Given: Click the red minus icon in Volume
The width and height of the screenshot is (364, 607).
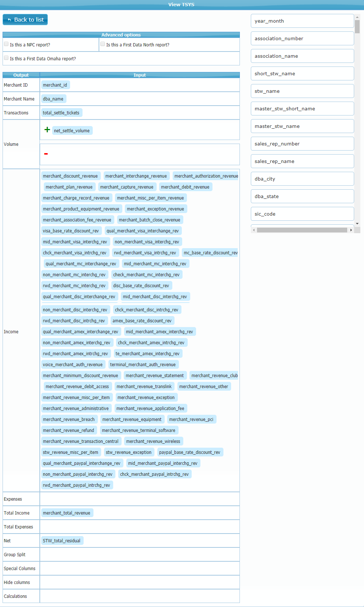Looking at the screenshot, I should [x=46, y=154].
